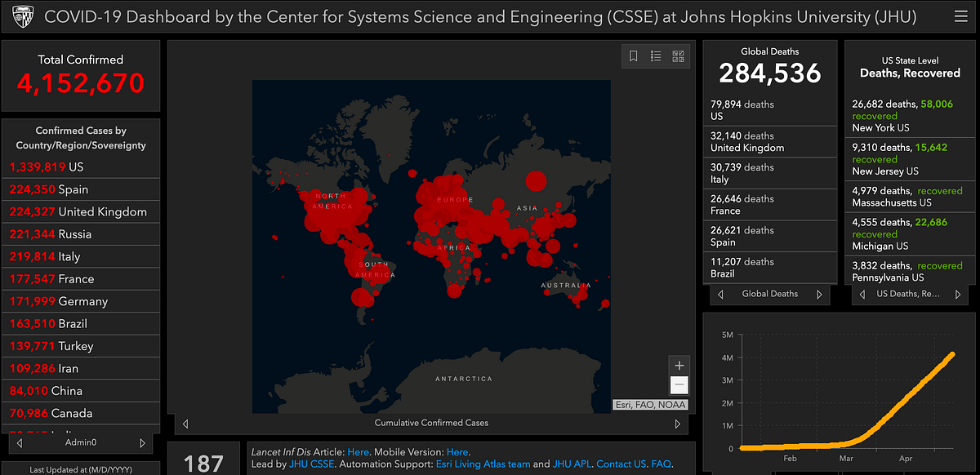Viewport: 980px width, 475px height.
Task: Click the Total Confirmed 4,152,670 figure
Action: 81,82
